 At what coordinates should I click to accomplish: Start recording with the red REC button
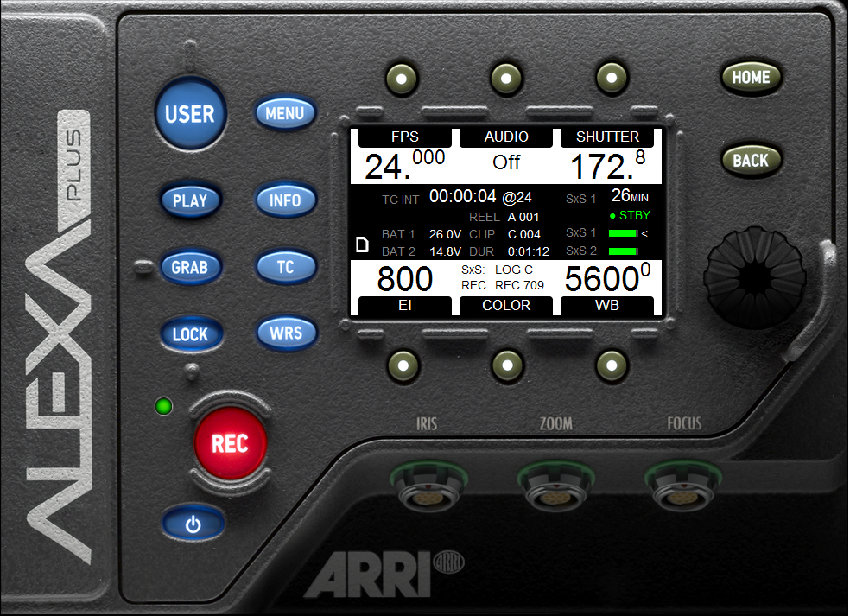coord(231,443)
